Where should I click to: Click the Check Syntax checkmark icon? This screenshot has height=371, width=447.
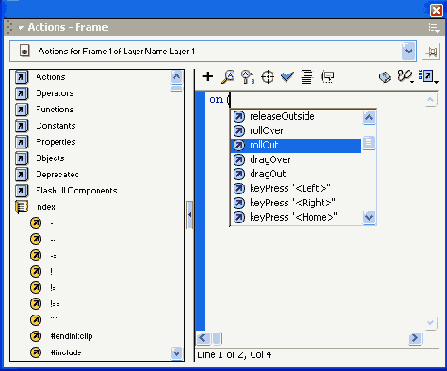(287, 77)
